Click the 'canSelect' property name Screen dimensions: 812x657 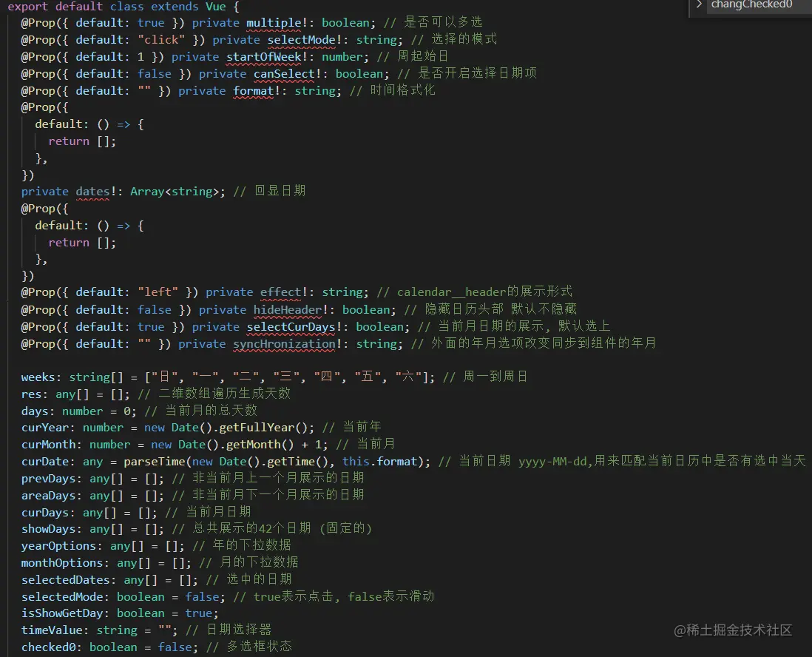point(284,74)
